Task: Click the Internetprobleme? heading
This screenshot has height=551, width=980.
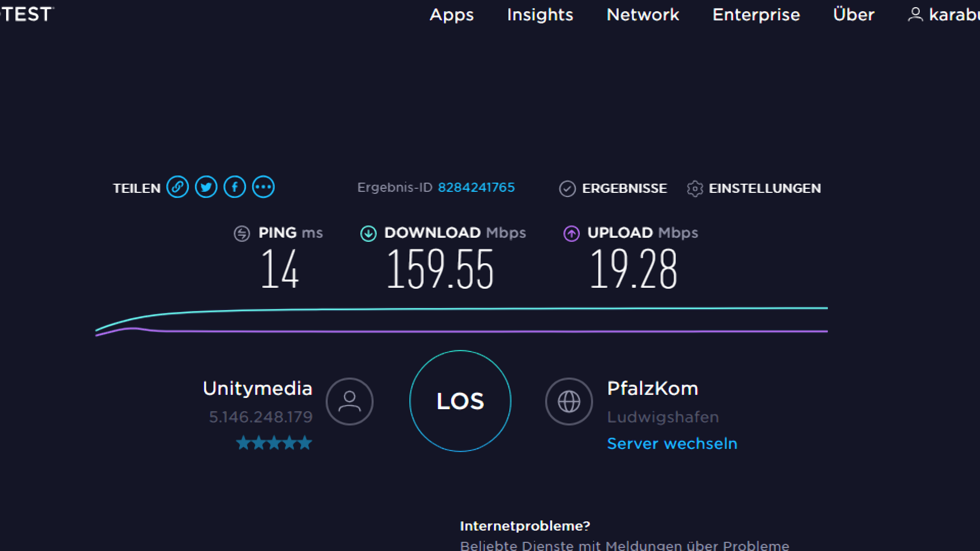Action: (x=525, y=526)
